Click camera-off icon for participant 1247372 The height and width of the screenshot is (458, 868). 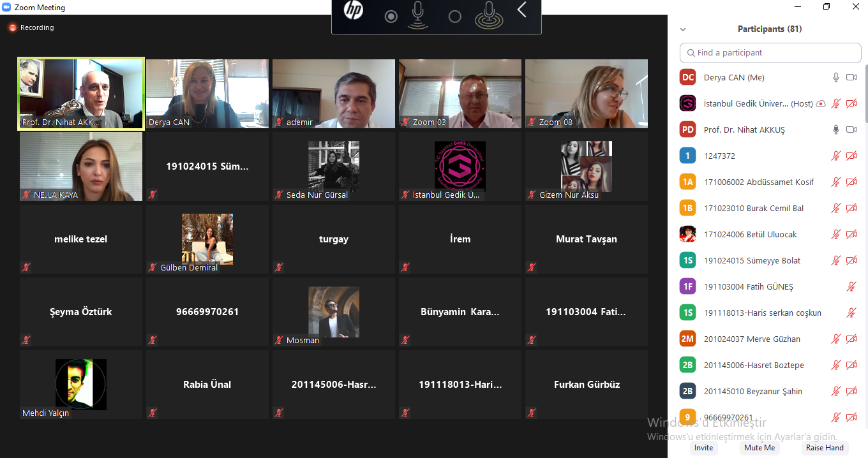(x=851, y=156)
